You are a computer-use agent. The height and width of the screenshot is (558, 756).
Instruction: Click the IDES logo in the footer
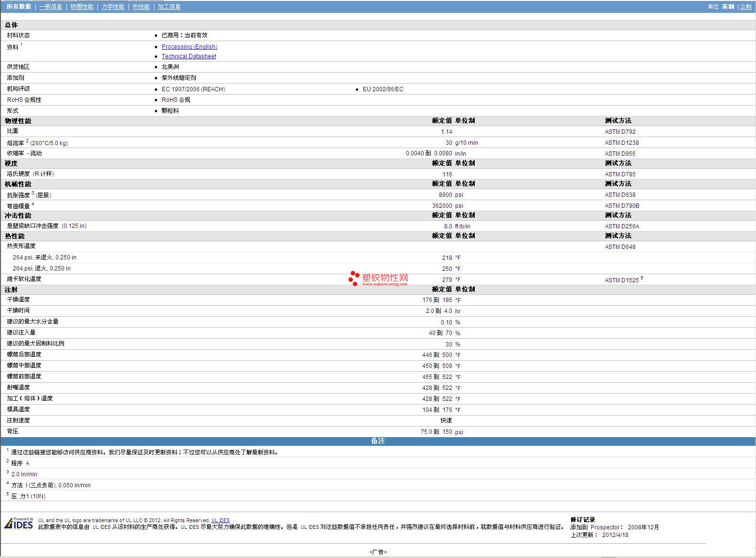click(19, 524)
